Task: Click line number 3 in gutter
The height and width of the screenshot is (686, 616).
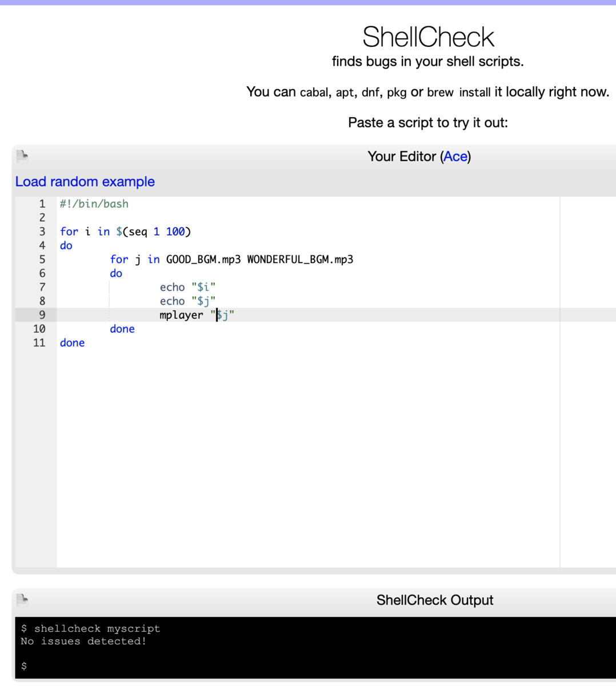Action: pos(42,232)
